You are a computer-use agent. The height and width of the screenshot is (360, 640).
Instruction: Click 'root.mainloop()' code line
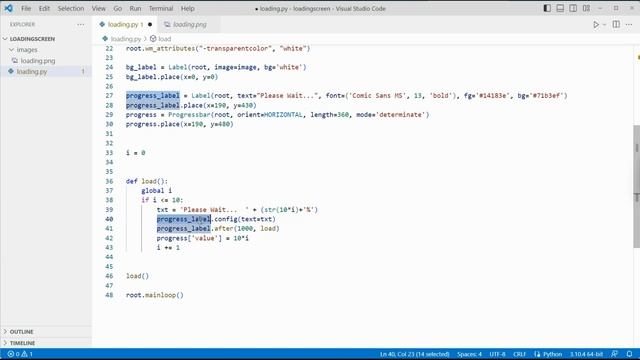[x=155, y=295]
